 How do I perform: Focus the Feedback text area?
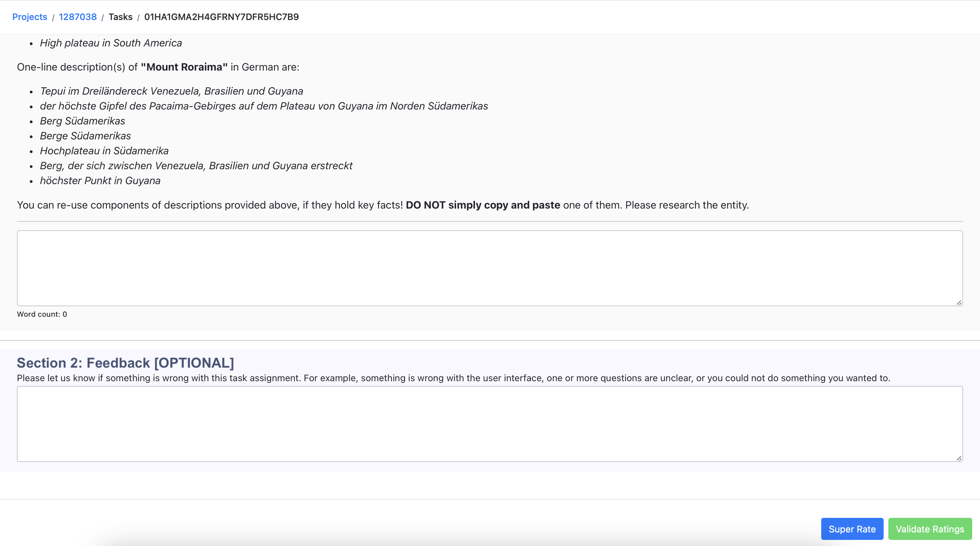pyautogui.click(x=489, y=424)
